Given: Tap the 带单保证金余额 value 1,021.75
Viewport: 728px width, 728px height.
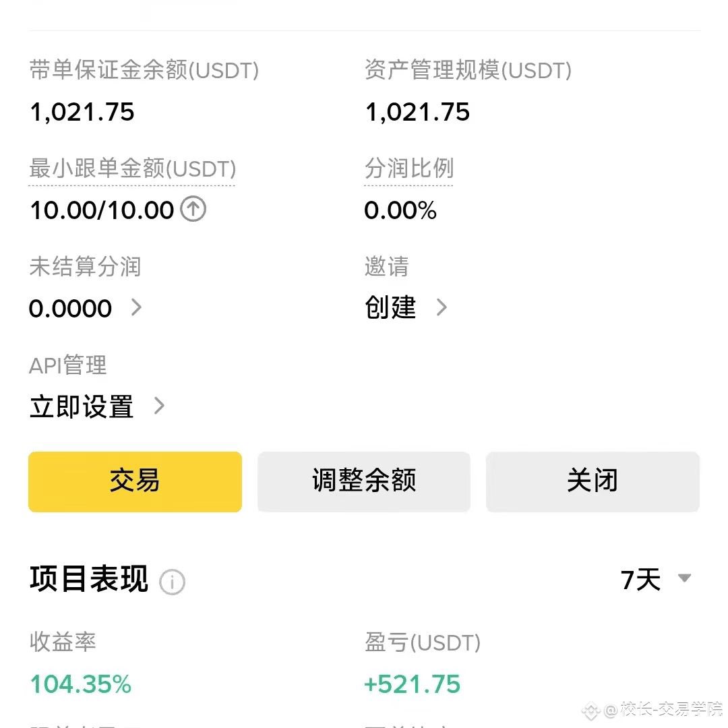Looking at the screenshot, I should coord(82,112).
